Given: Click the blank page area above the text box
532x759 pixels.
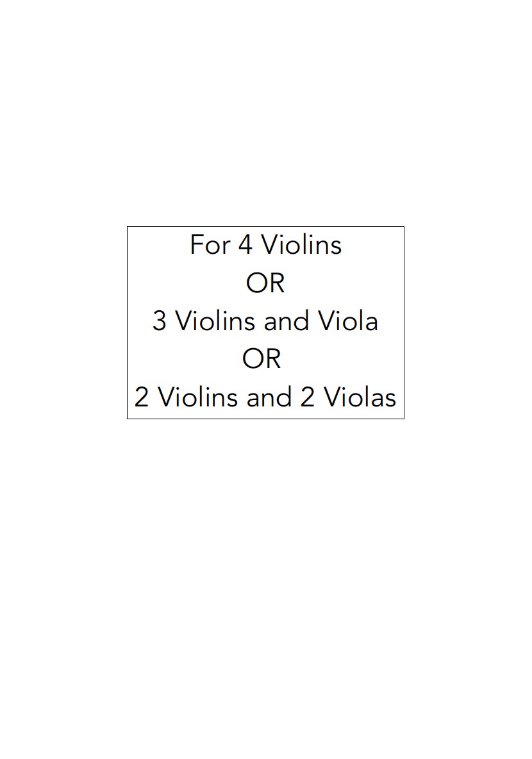Looking at the screenshot, I should click(265, 115).
